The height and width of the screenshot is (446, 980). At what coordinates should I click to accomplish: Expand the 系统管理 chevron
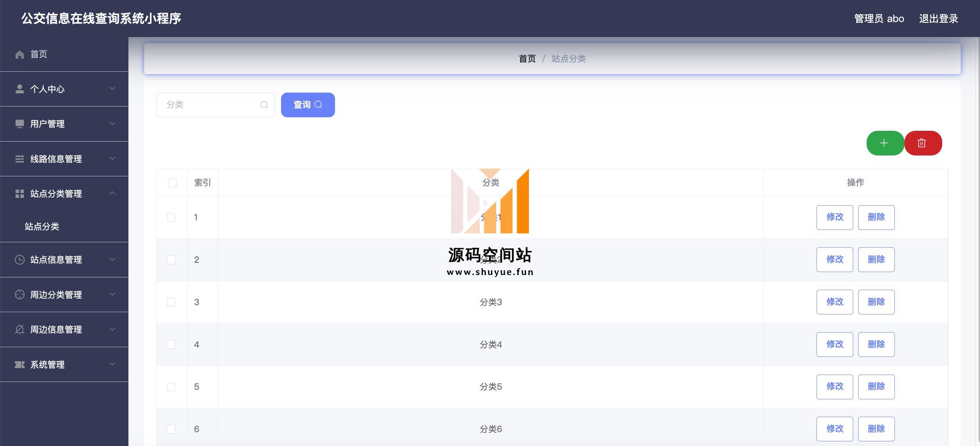pyautogui.click(x=113, y=364)
